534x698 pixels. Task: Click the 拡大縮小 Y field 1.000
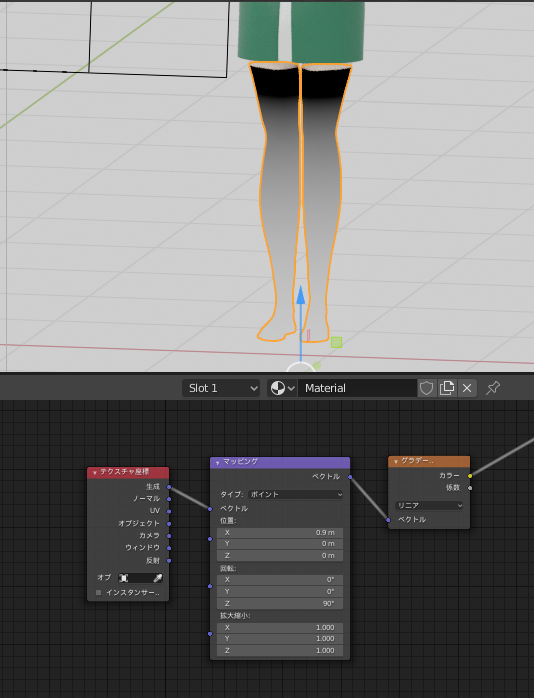click(x=280, y=639)
